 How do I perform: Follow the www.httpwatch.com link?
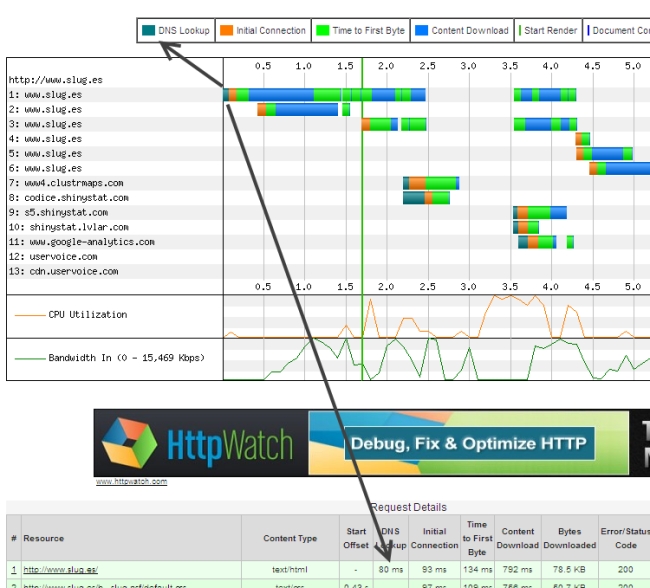coord(131,481)
